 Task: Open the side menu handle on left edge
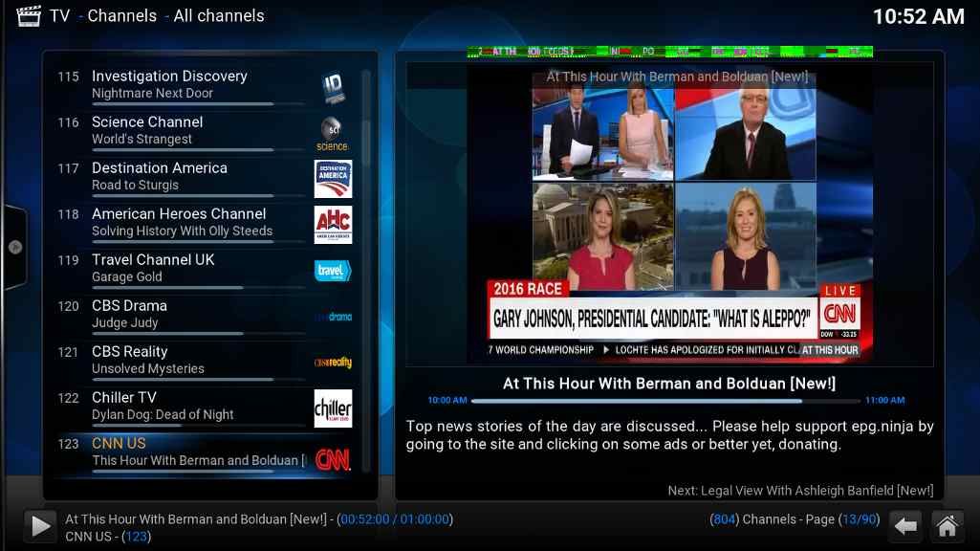click(x=15, y=247)
